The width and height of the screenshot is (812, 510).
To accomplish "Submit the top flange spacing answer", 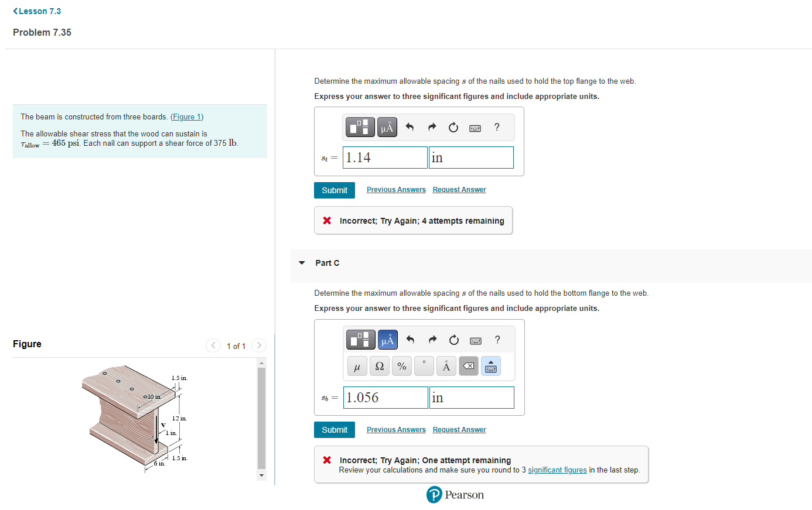I will click(335, 190).
